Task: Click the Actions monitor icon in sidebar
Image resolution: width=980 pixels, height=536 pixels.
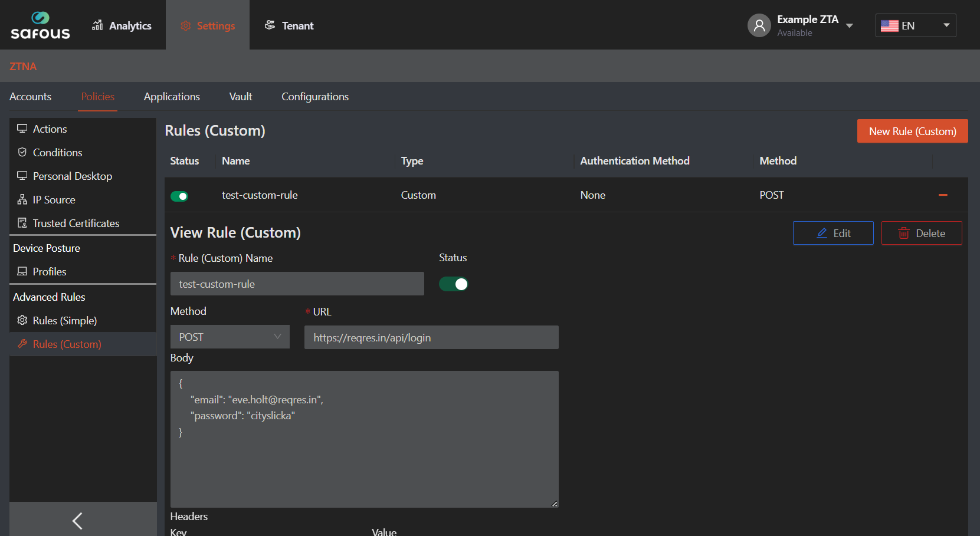Action: point(22,129)
